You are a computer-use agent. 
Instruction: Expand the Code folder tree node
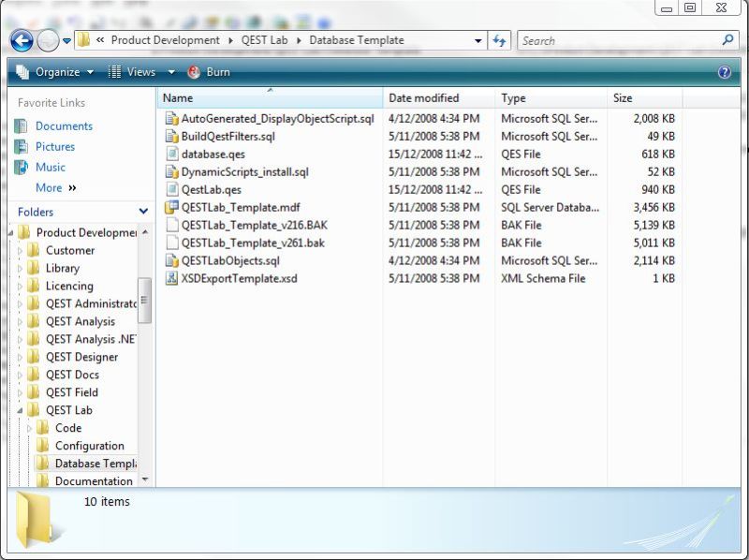29,428
